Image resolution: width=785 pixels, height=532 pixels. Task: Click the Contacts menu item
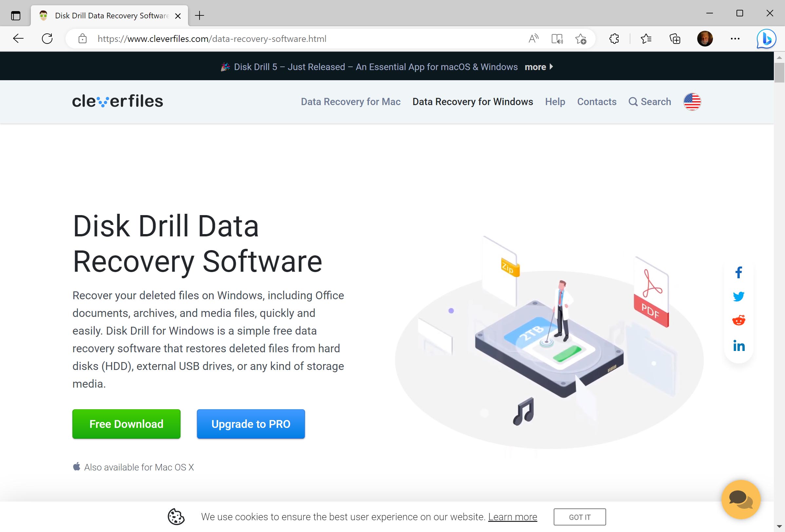coord(597,101)
